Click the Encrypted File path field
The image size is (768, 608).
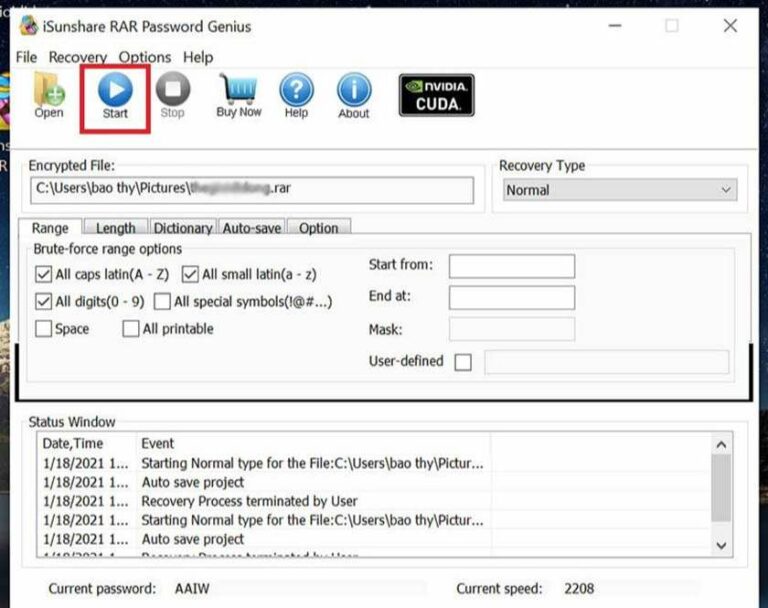point(252,190)
